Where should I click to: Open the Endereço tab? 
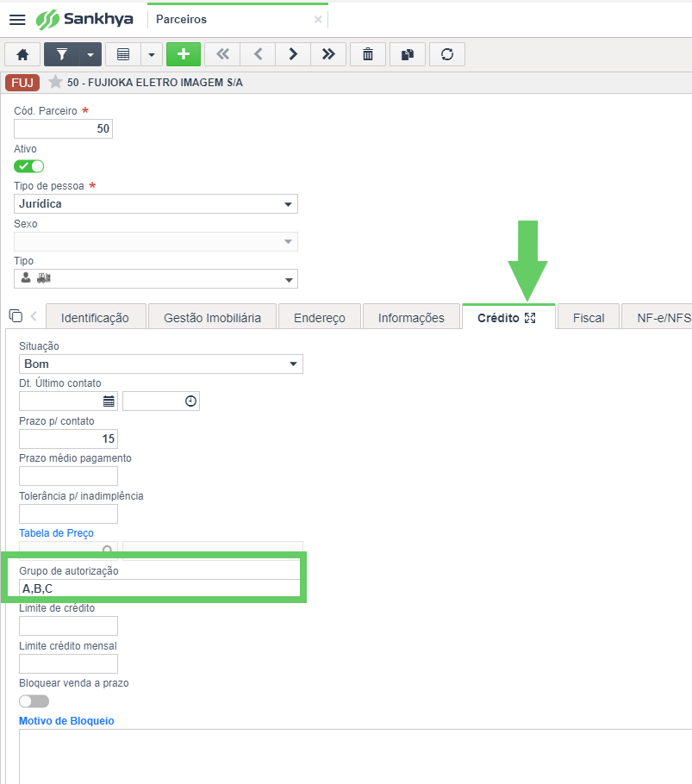(x=320, y=318)
